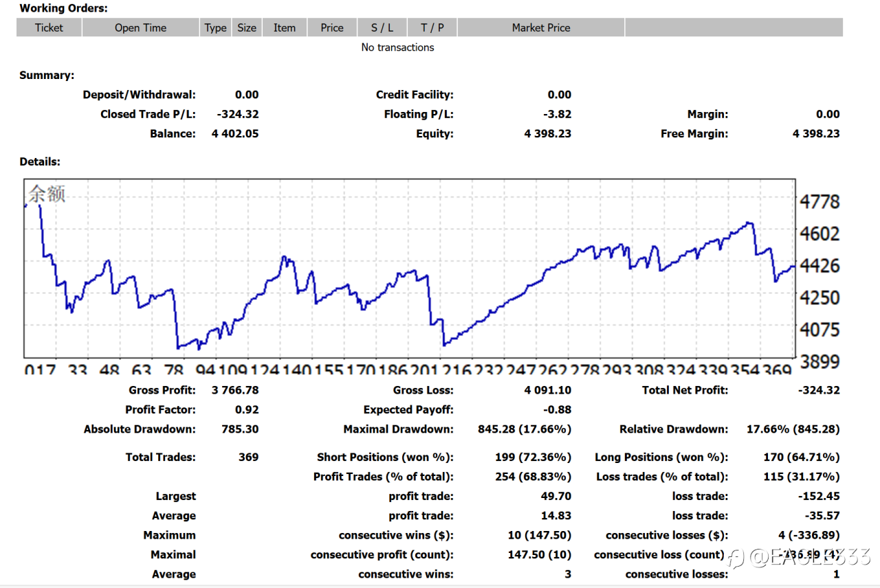880x588 pixels.
Task: Click the blue balance curve chart
Action: tap(410, 269)
